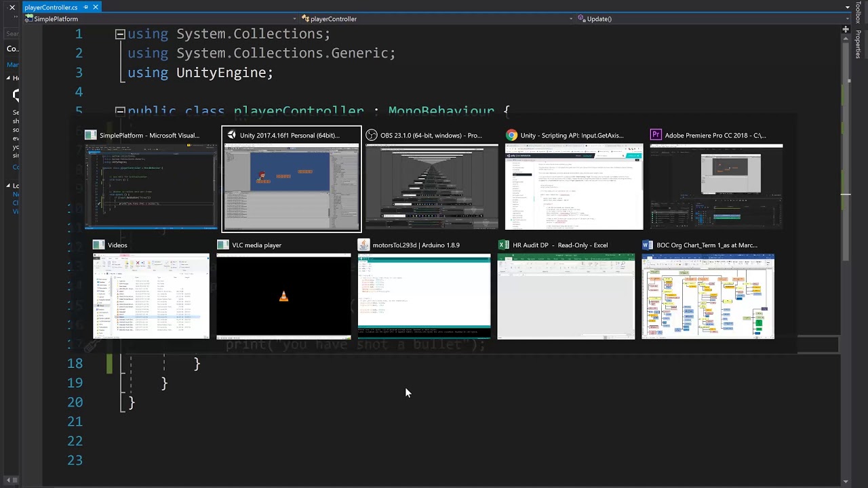Pin the playerController.cs tab
The width and height of the screenshot is (868, 488).
point(85,7)
